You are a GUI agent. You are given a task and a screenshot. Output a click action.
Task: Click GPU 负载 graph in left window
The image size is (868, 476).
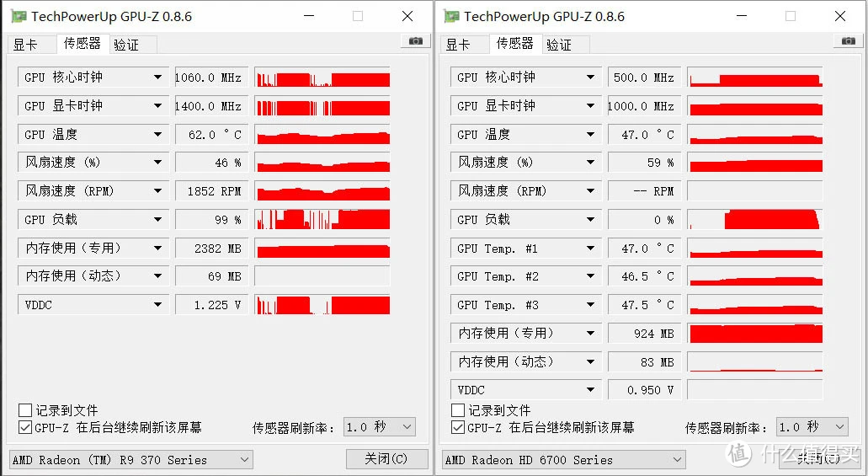pyautogui.click(x=322, y=219)
